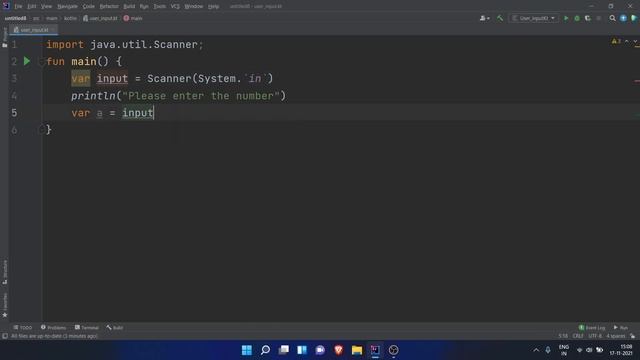Change CRLF line separator in status bar
This screenshot has width=640, height=360.
578,336
